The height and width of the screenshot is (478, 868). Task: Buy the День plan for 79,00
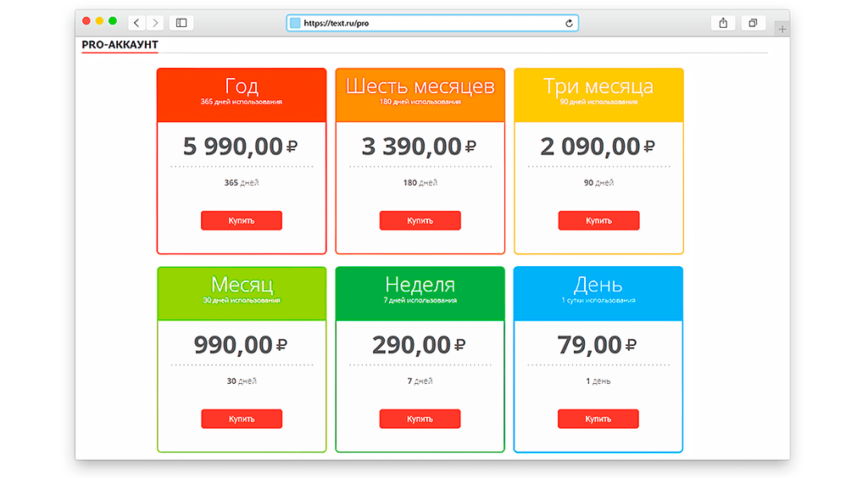pos(598,419)
